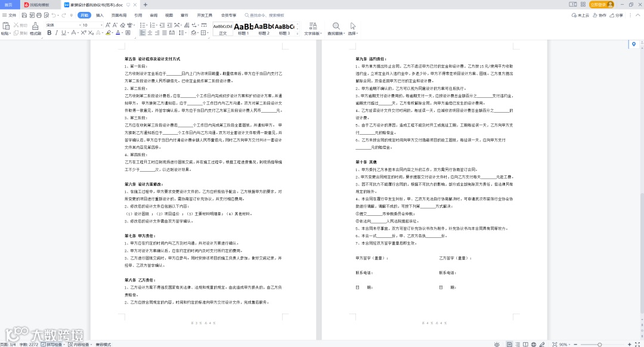This screenshot has height=347, width=644.
Task: Apply Superscript X² formatting
Action: tap(83, 33)
